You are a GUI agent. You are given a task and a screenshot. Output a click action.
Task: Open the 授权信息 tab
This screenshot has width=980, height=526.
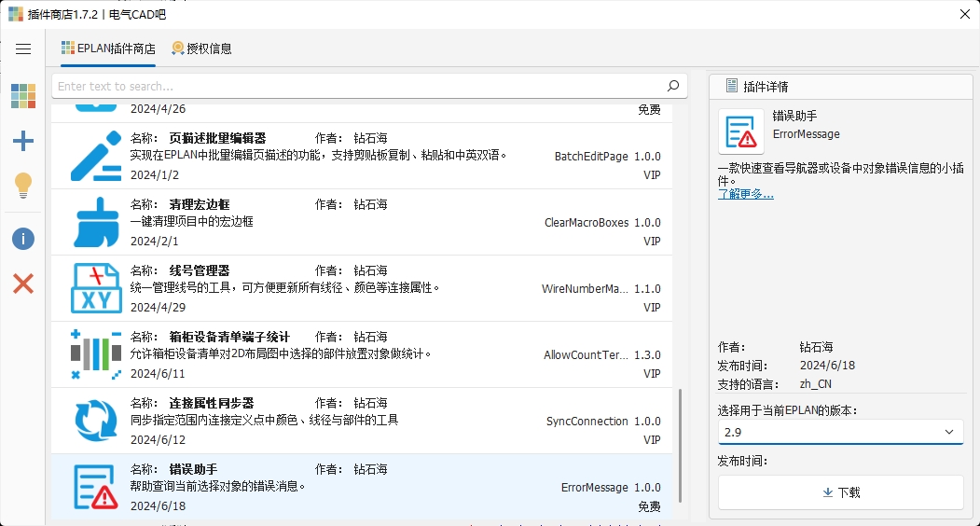click(201, 48)
